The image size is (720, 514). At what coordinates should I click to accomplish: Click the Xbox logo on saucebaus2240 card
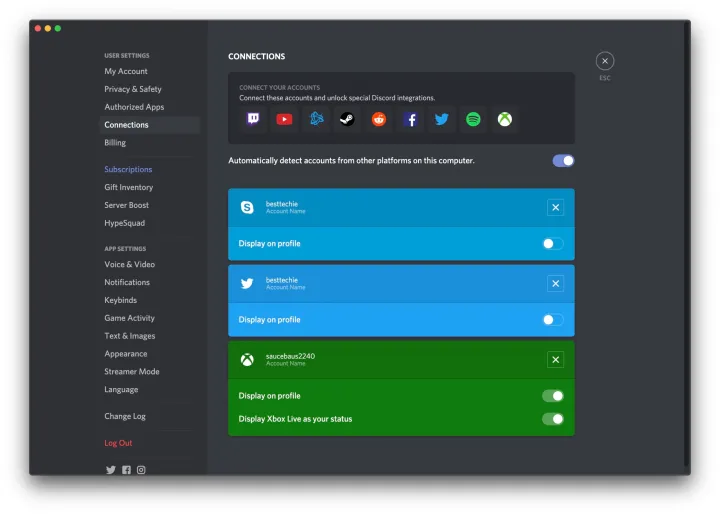[x=247, y=360]
